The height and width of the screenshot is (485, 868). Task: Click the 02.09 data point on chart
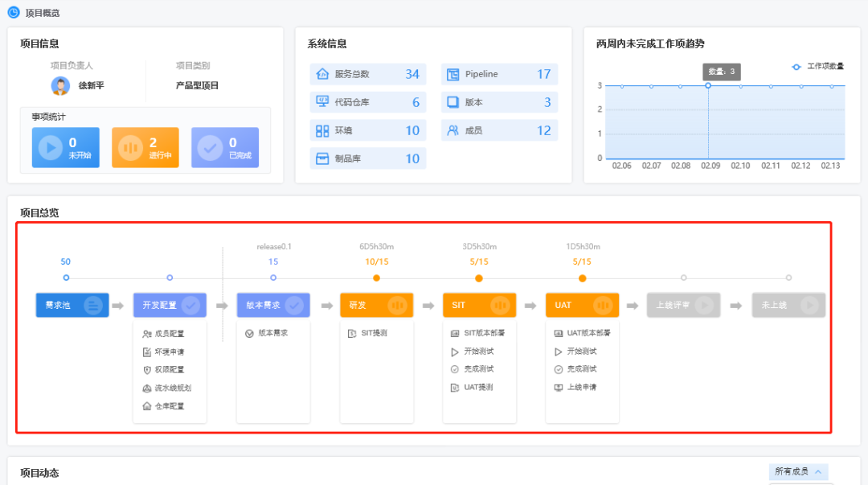[x=708, y=85]
